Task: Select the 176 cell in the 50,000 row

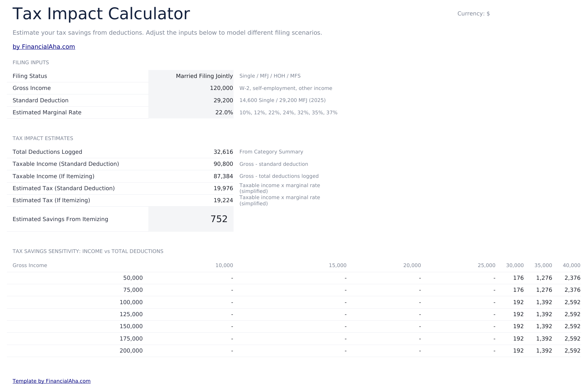Action: click(518, 278)
